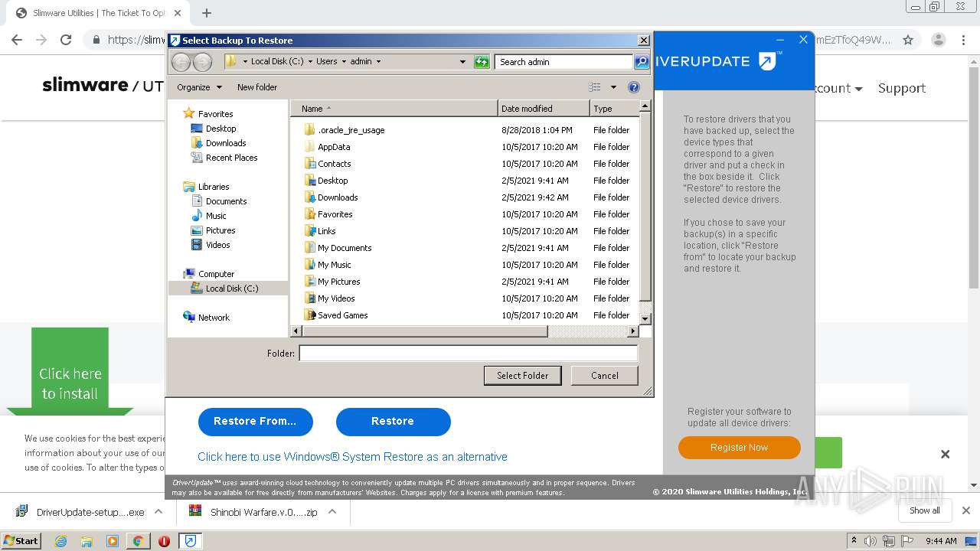
Task: Click Show all downloads button
Action: tap(925, 511)
